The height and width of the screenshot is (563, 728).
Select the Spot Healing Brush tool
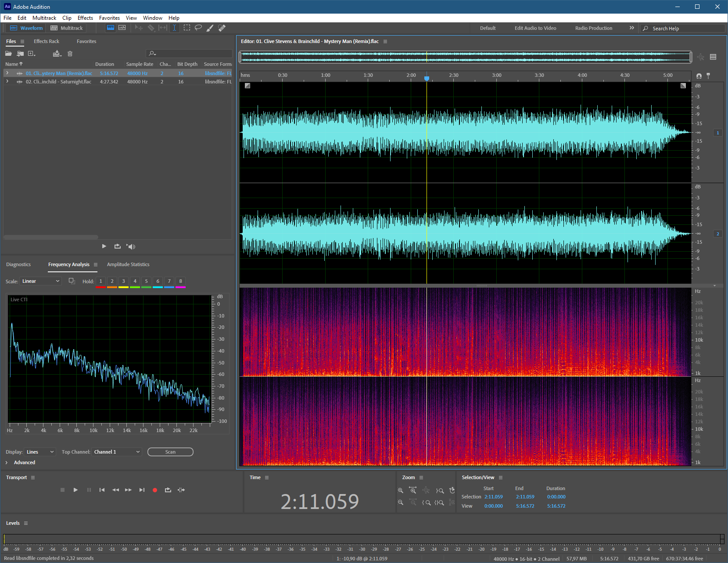(x=222, y=28)
